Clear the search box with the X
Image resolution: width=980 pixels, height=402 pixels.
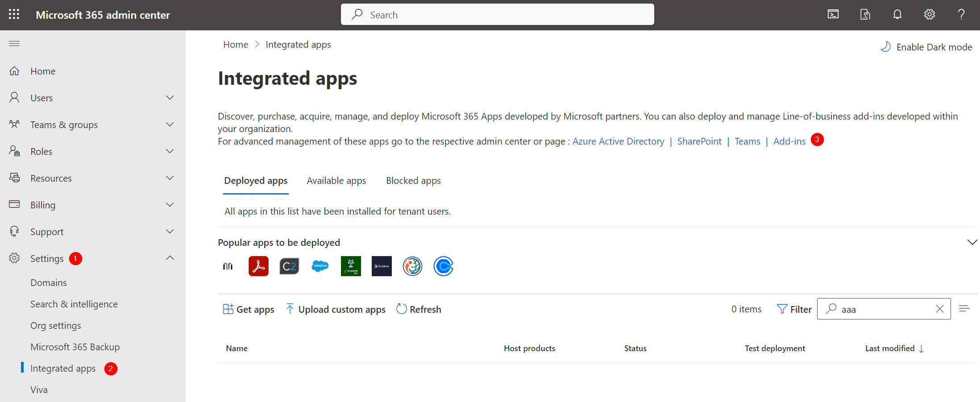pos(939,309)
